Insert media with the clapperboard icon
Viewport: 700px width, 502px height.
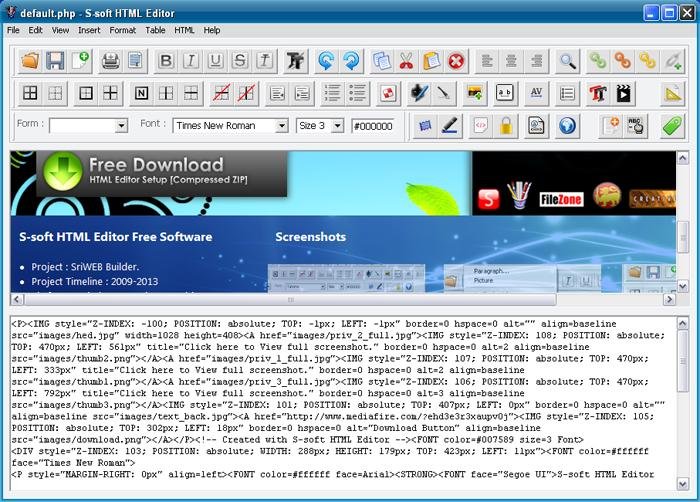click(x=623, y=93)
